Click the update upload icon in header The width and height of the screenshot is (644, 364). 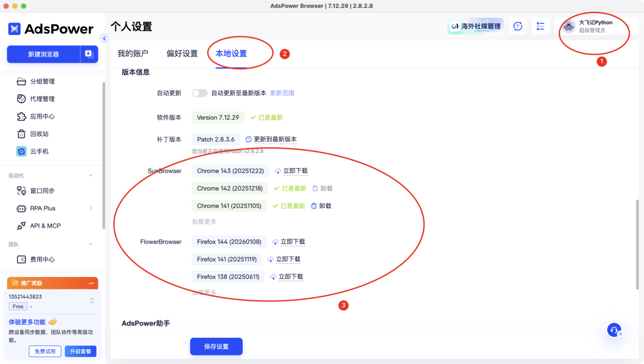pyautogui.click(x=518, y=26)
